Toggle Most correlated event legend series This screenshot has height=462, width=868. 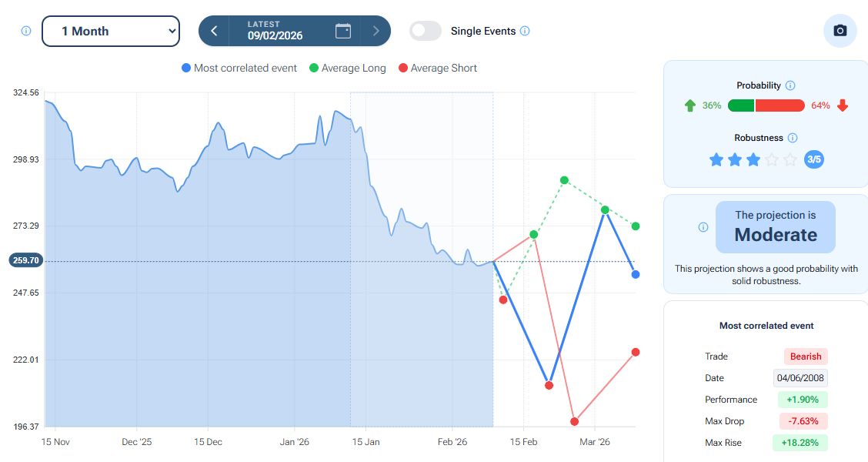click(x=239, y=68)
